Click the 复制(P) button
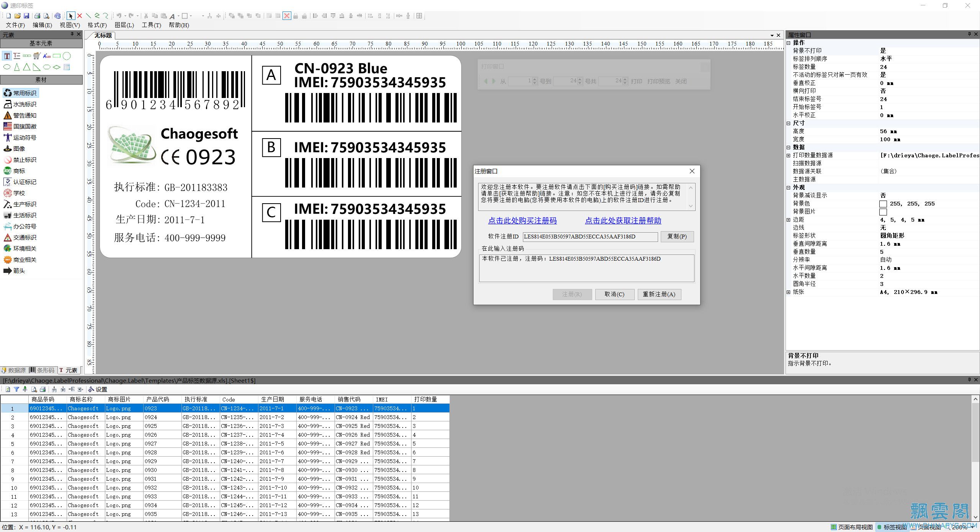This screenshot has width=980, height=532. click(677, 237)
